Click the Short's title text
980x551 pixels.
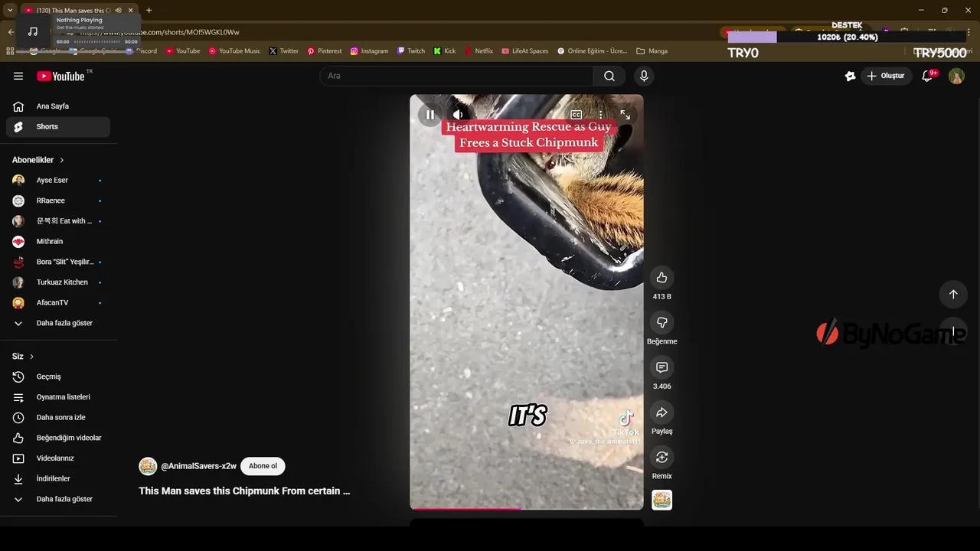(x=244, y=491)
